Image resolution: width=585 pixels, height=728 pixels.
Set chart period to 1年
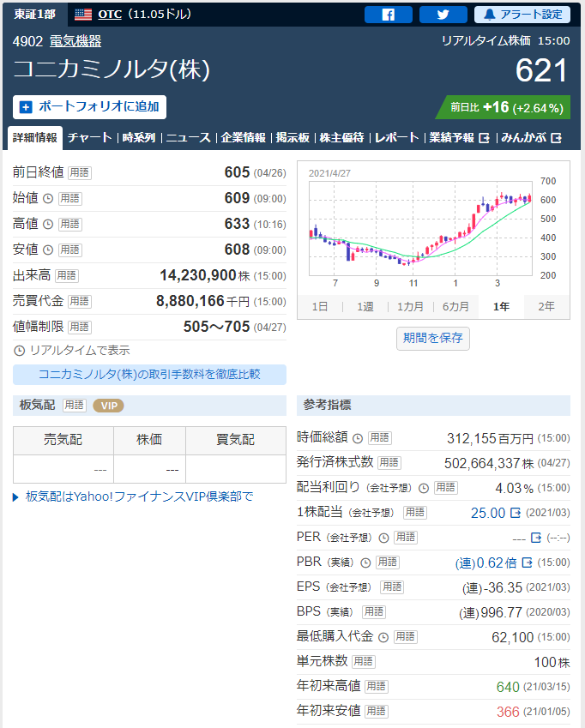tap(501, 306)
